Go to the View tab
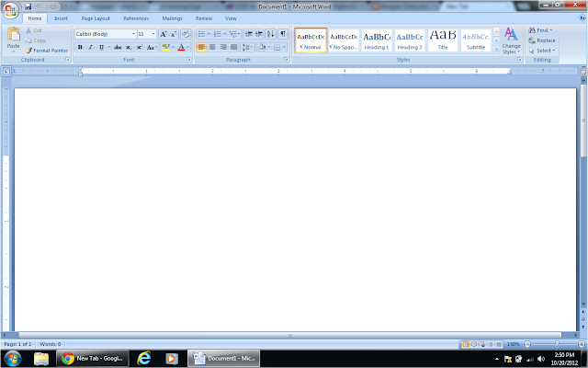 [231, 18]
